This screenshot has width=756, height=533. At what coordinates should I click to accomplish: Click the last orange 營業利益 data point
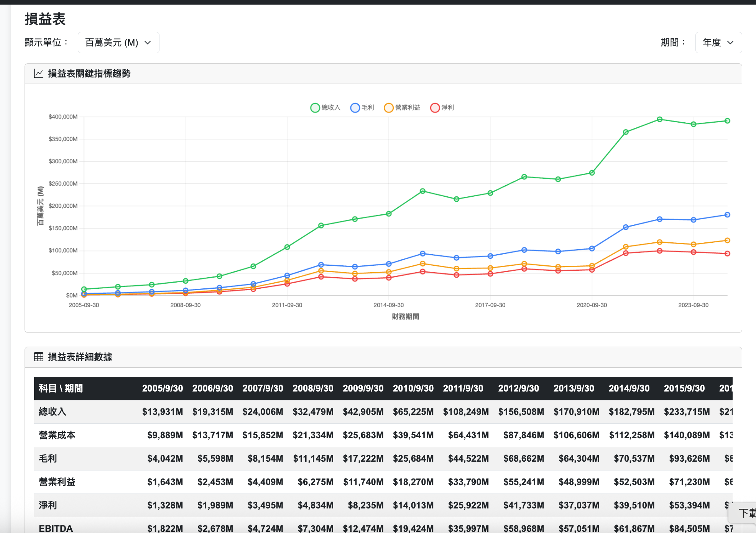(x=727, y=240)
